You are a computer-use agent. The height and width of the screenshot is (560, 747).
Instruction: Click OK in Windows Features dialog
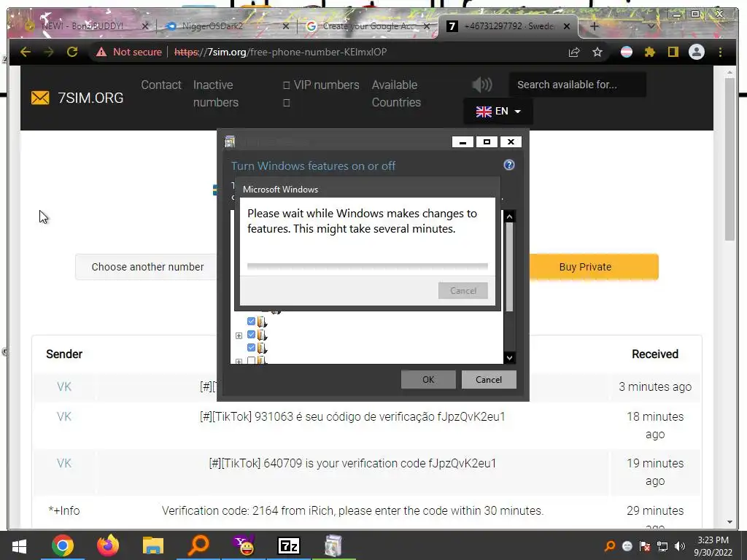tap(428, 379)
